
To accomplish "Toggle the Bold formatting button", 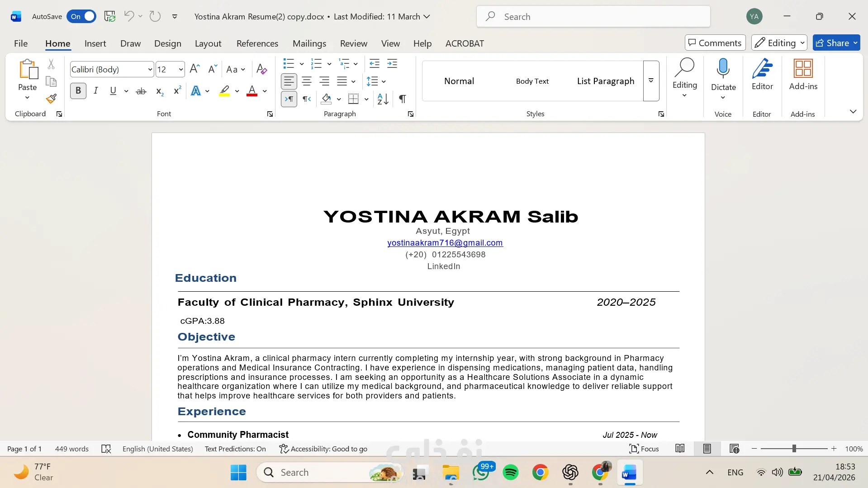I will point(78,91).
